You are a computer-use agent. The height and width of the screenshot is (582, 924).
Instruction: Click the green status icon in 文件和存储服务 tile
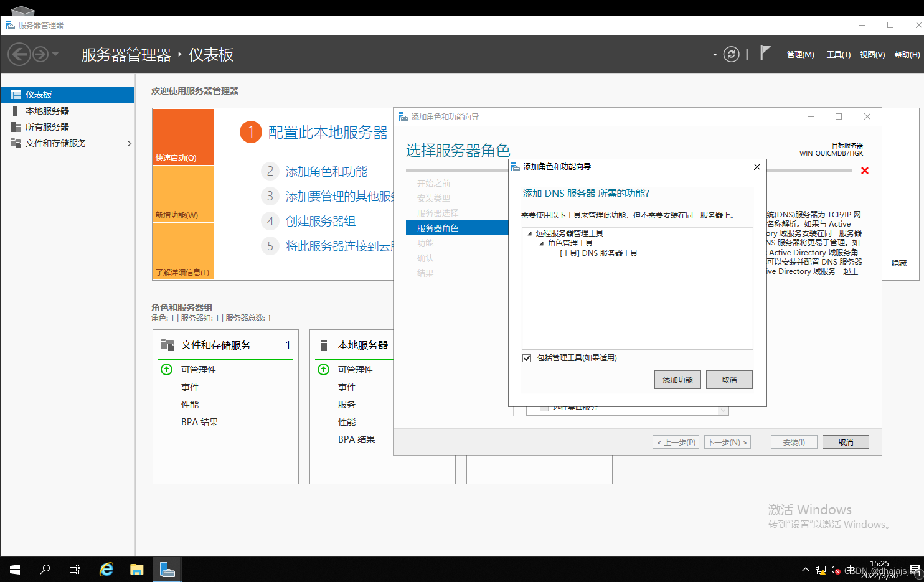tap(167, 370)
